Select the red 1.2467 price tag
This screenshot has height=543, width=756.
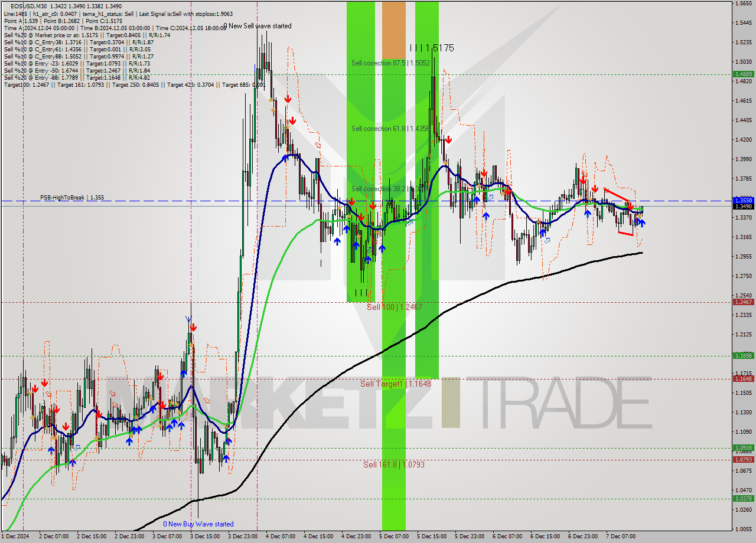coord(743,302)
